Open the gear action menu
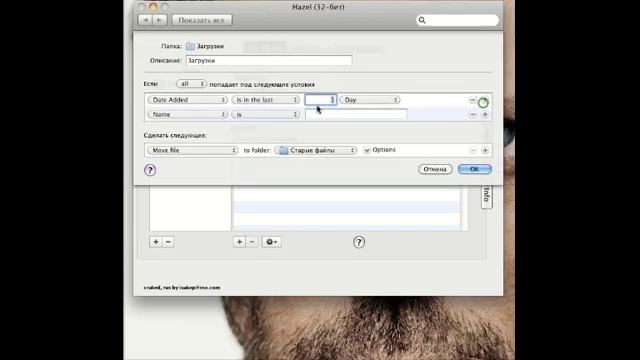The width and height of the screenshot is (640, 360). [271, 242]
